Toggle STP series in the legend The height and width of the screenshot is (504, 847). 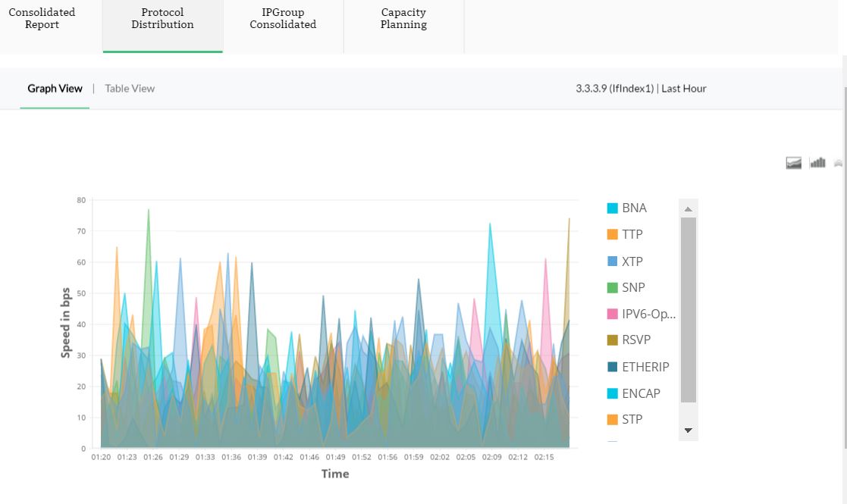pyautogui.click(x=632, y=419)
